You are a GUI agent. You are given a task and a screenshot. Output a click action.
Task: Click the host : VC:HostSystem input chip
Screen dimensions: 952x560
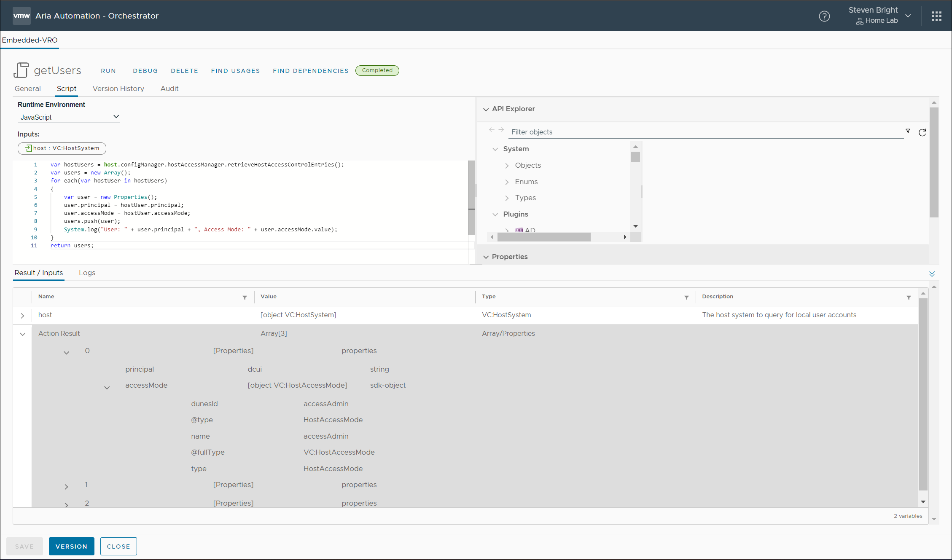point(62,148)
